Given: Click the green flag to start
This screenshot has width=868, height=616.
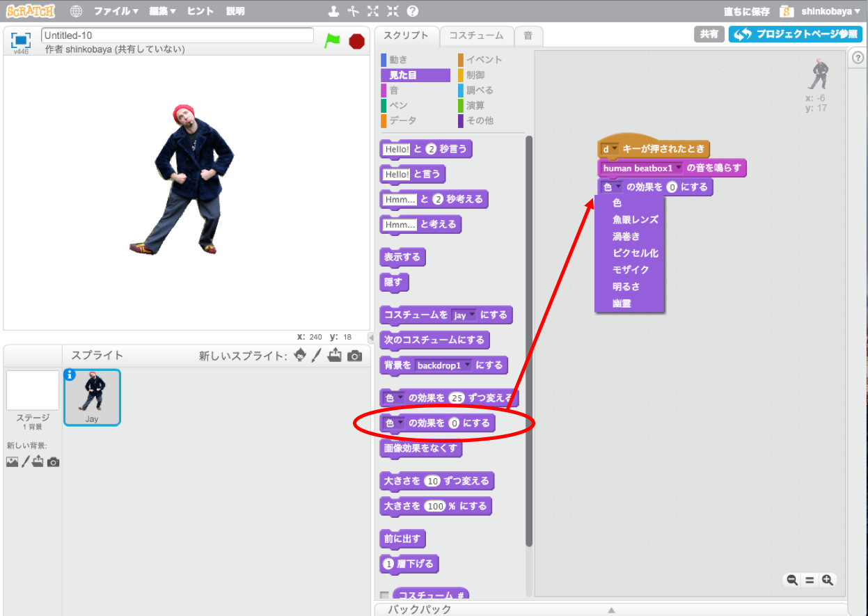Looking at the screenshot, I should (333, 41).
